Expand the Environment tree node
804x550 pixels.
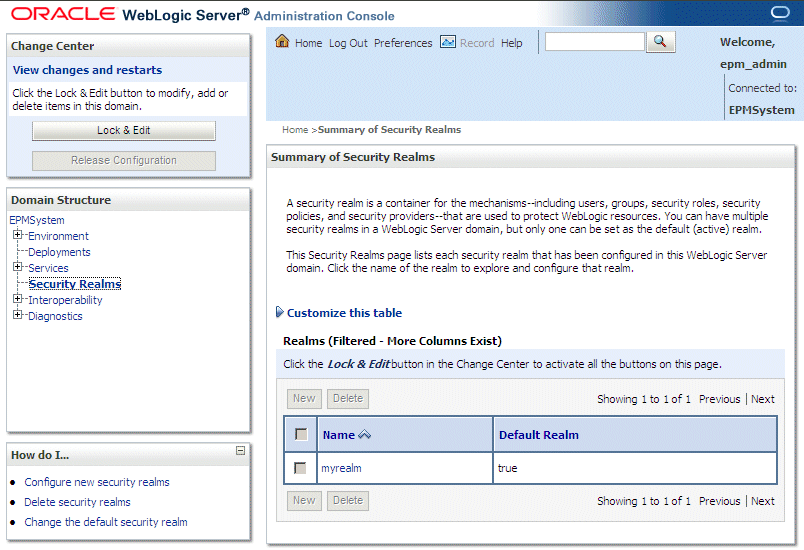point(18,235)
